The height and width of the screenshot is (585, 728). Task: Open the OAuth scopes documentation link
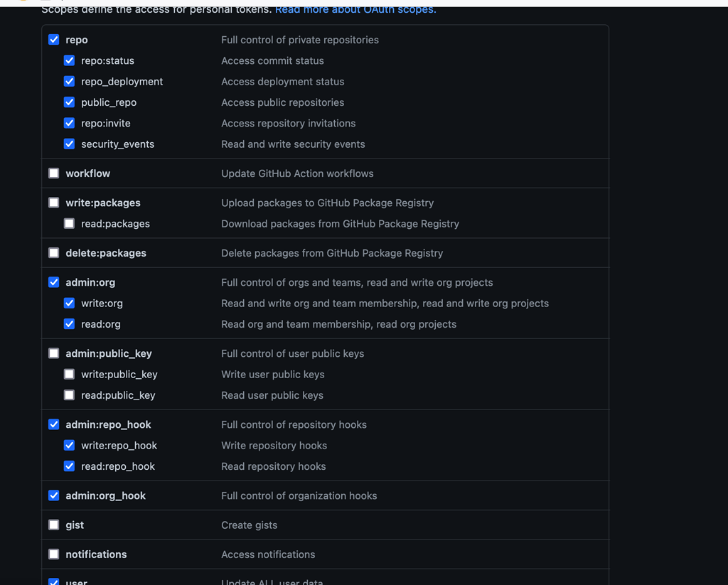pyautogui.click(x=355, y=9)
